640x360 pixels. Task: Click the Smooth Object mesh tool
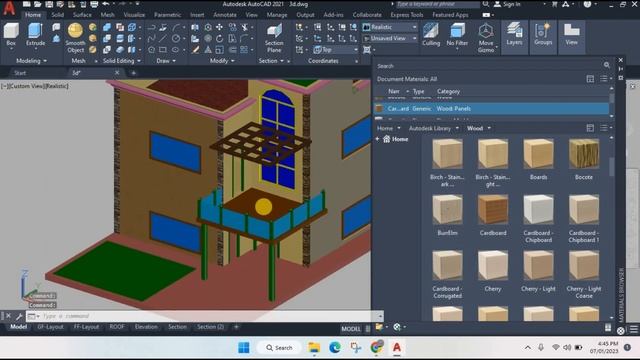pyautogui.click(x=76, y=38)
